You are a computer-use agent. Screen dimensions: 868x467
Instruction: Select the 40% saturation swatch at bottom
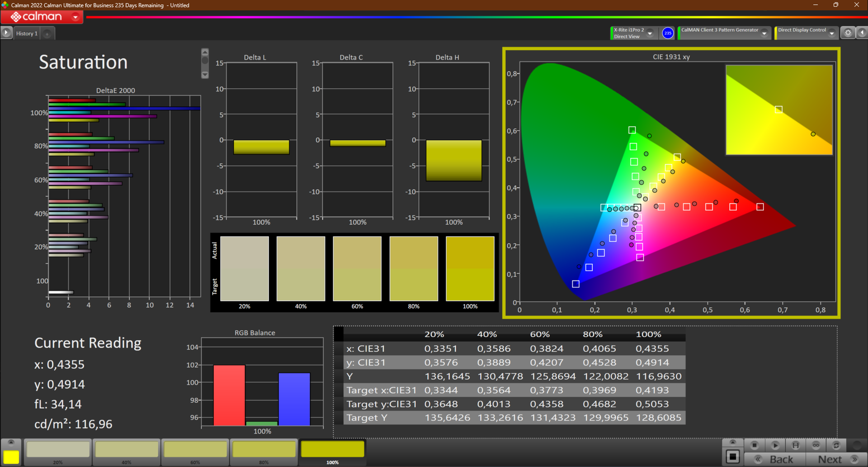click(127, 452)
